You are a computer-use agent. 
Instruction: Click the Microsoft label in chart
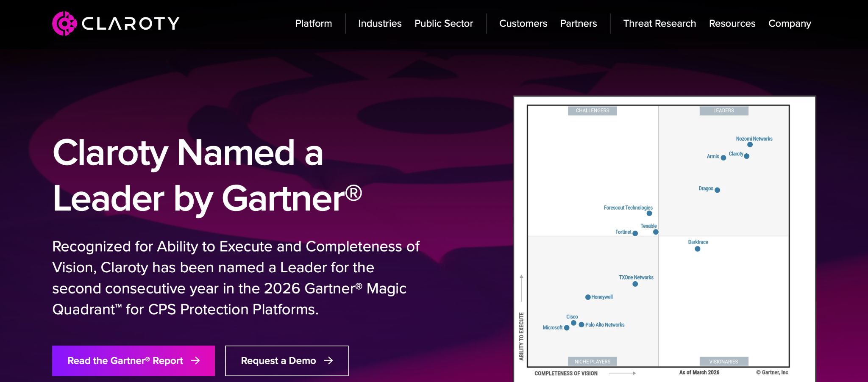[x=553, y=327]
